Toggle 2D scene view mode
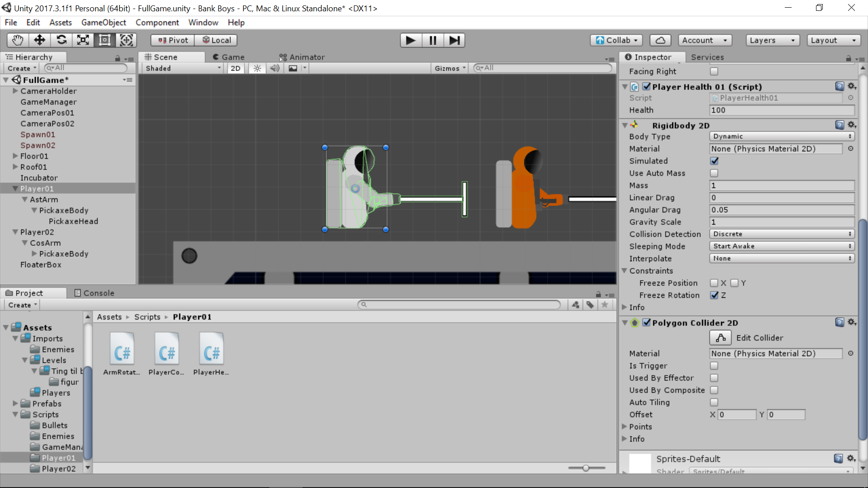The height and width of the screenshot is (488, 868). 236,68
